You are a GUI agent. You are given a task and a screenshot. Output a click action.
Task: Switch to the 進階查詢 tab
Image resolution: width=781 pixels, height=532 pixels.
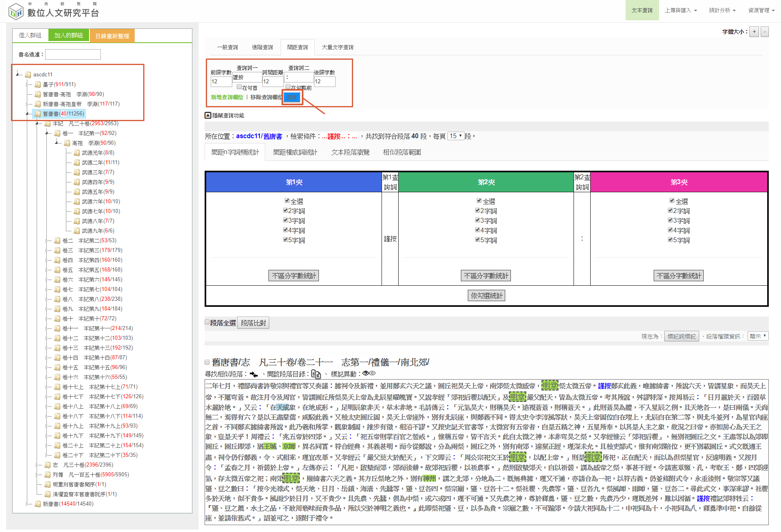pyautogui.click(x=262, y=47)
